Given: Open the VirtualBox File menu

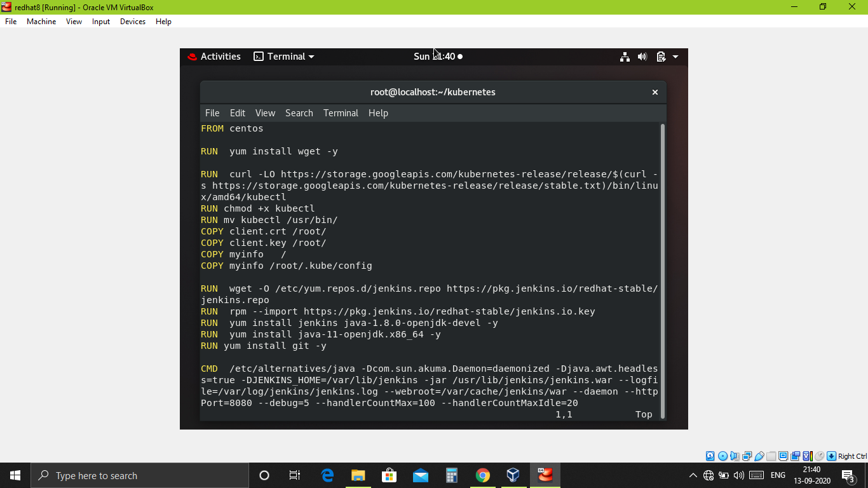Looking at the screenshot, I should pos(11,22).
